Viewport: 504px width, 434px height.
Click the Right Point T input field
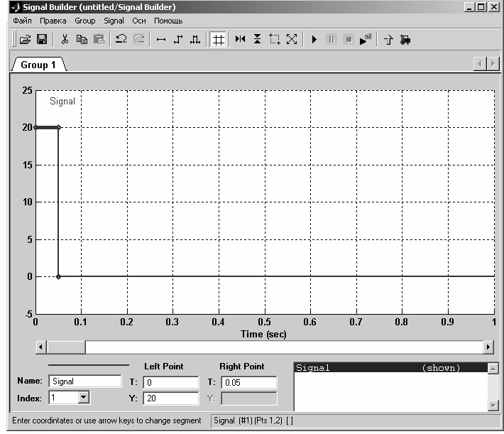tap(248, 382)
